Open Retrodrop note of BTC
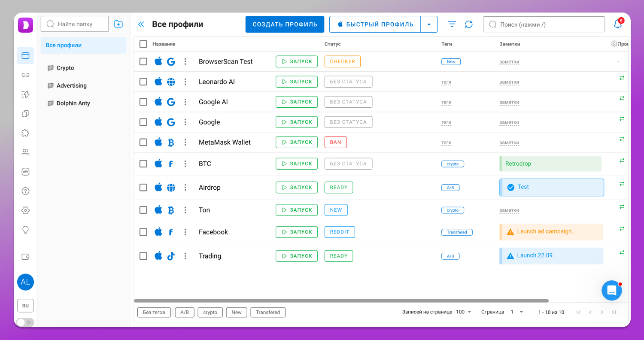Screen dimensions: 644x340 550,164
